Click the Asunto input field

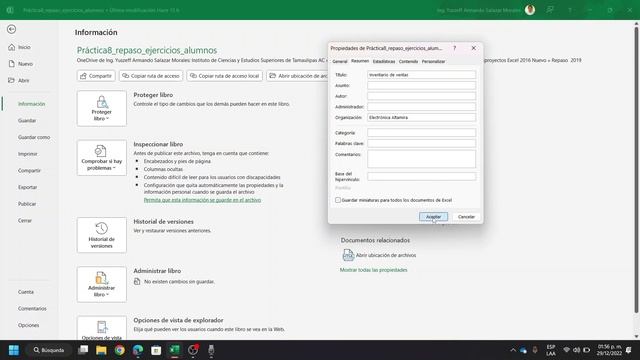(421, 85)
